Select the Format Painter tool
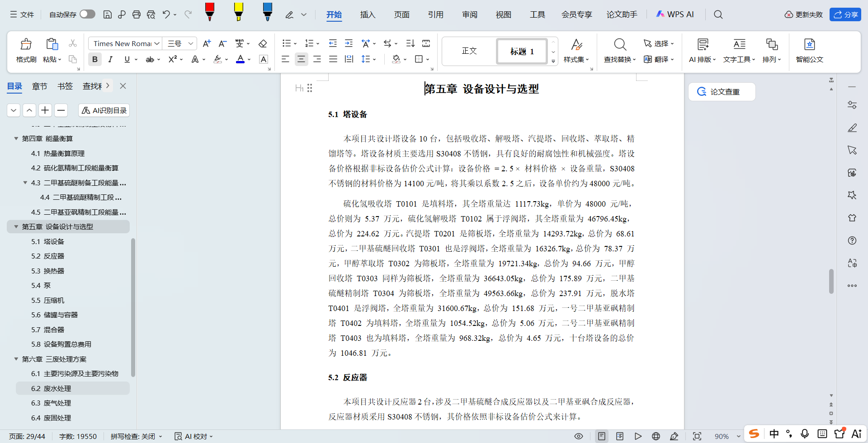 pyautogui.click(x=26, y=50)
